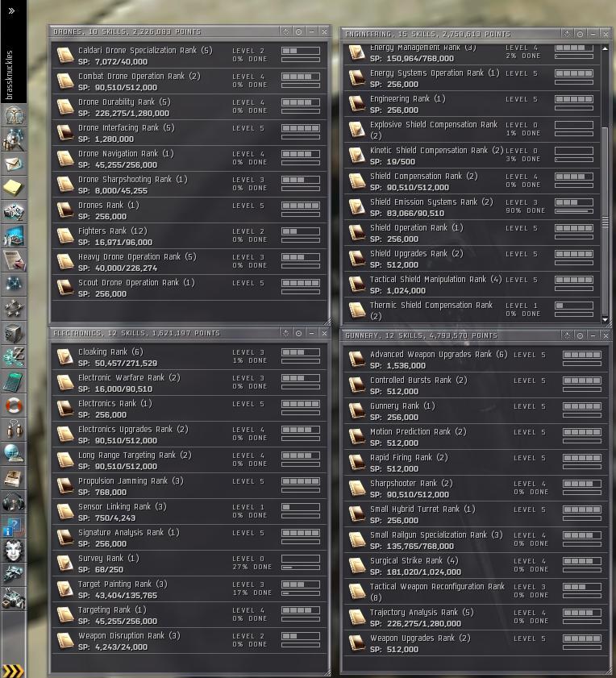The image size is (616, 678).
Task: Open People and Places magnifier icon
Action: 14,139
